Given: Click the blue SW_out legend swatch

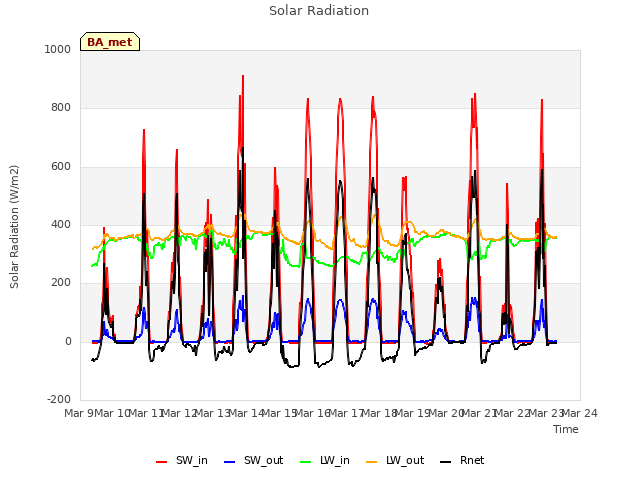Looking at the screenshot, I should tap(230, 462).
